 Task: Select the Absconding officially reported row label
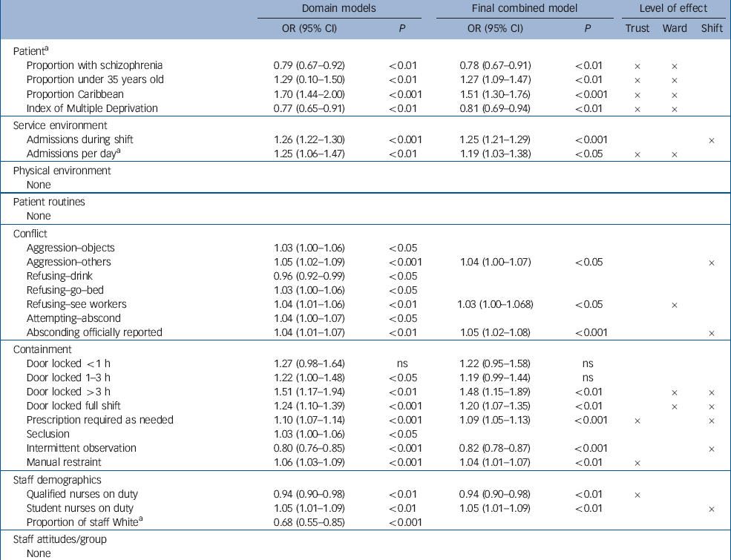point(94,332)
